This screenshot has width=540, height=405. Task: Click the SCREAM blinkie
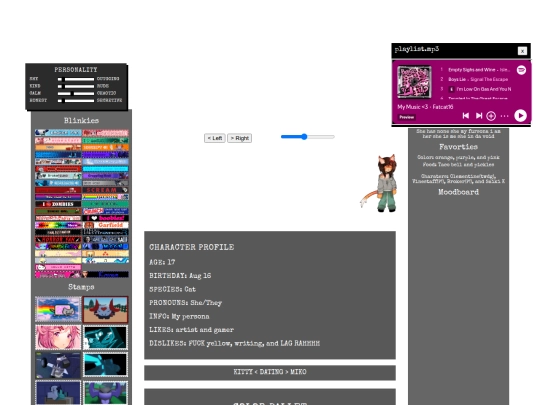[105, 190]
